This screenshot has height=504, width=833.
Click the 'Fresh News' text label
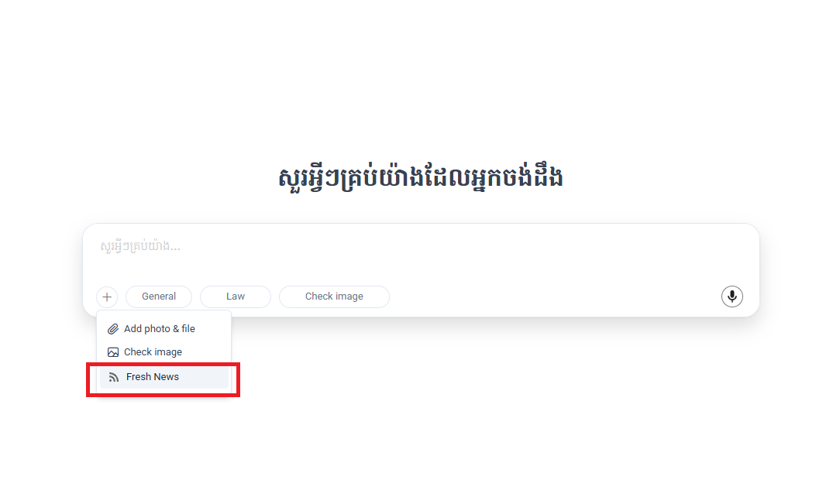pyautogui.click(x=153, y=377)
